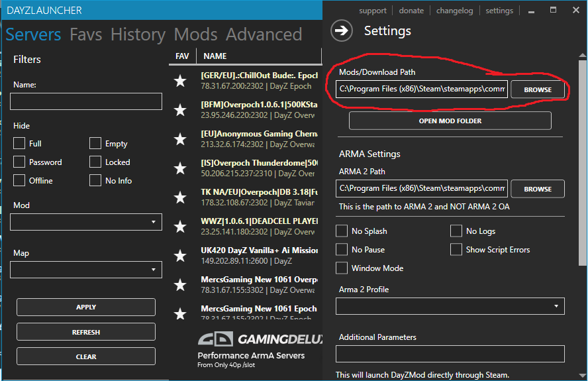This screenshot has height=381, width=588.
Task: Toggle the Window Mode checkbox
Action: [342, 268]
